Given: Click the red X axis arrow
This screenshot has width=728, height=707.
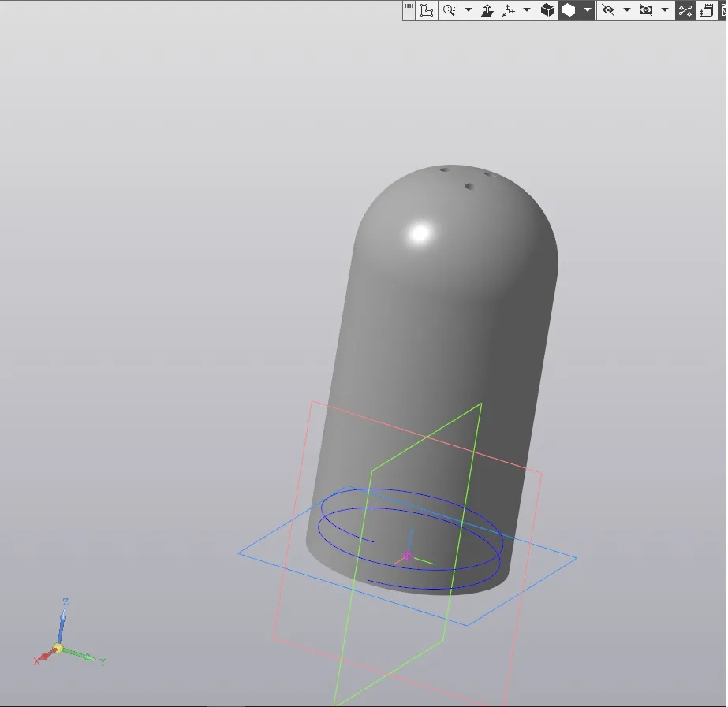Looking at the screenshot, I should [x=46, y=655].
